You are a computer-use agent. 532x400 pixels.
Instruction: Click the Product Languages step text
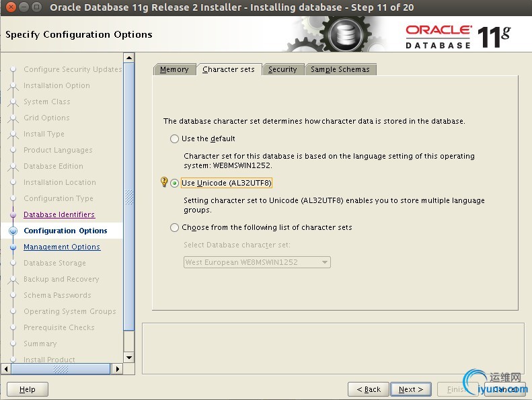pyautogui.click(x=58, y=150)
